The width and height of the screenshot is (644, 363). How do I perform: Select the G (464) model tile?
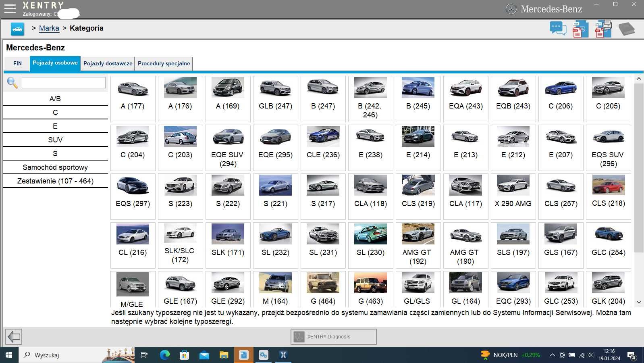(x=323, y=289)
